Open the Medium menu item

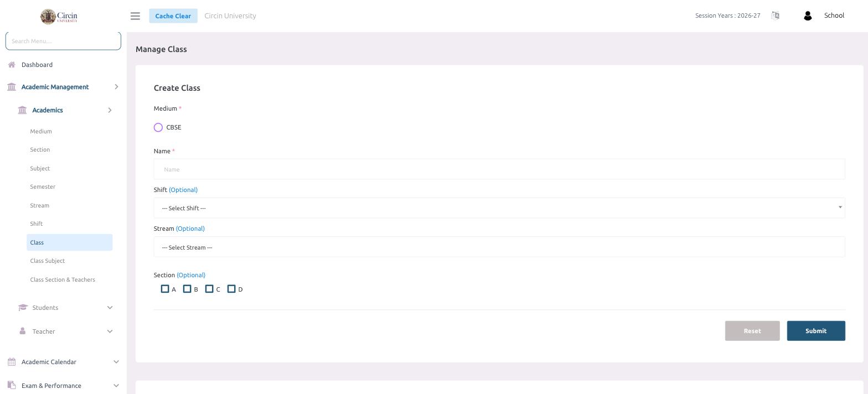(41, 132)
